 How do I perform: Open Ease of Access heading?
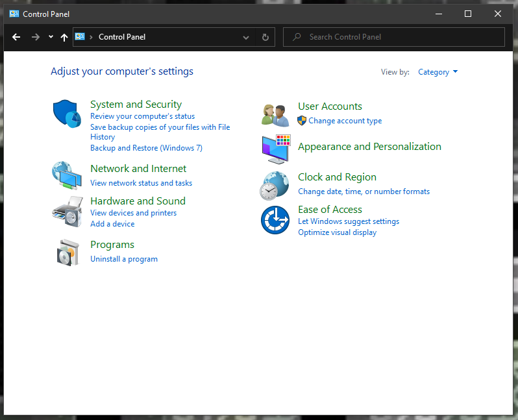[x=330, y=210]
